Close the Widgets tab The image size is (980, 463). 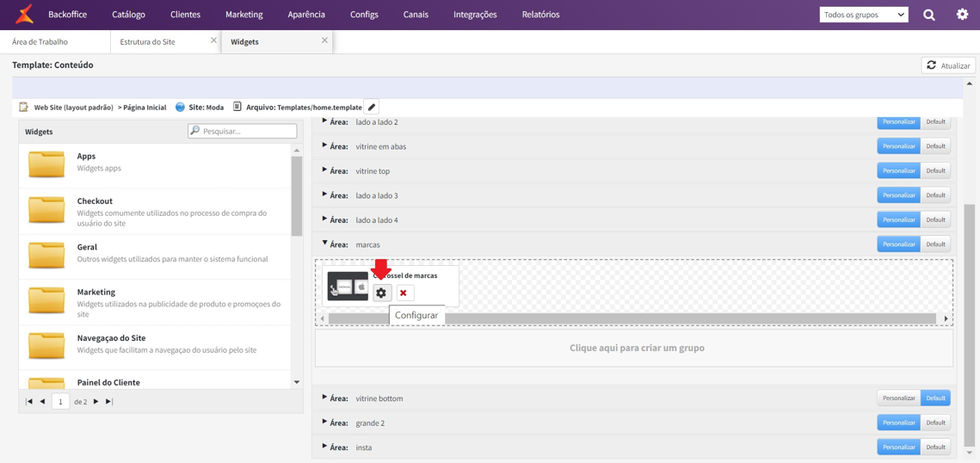point(324,40)
